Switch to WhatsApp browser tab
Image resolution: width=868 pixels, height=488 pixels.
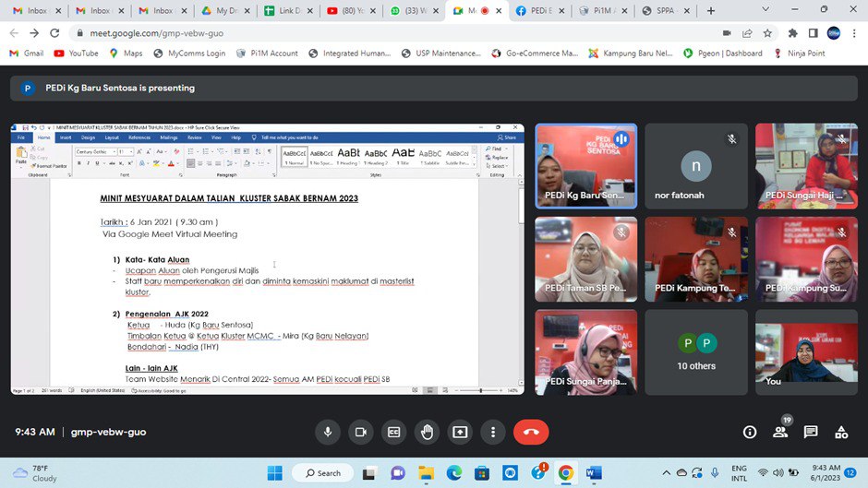click(414, 10)
